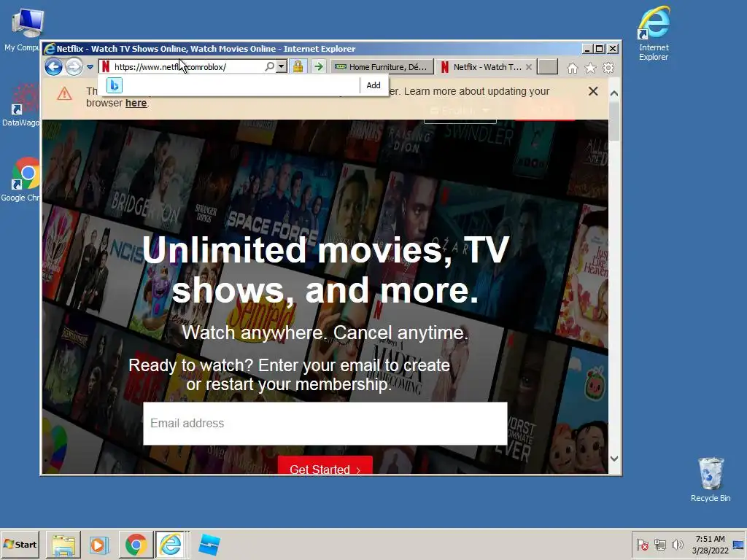
Task: Click the Get Started button
Action: click(x=325, y=465)
